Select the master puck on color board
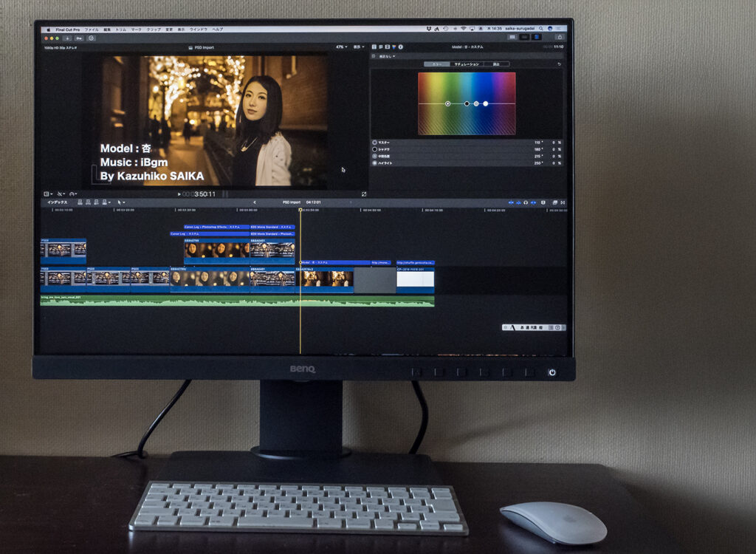The width and height of the screenshot is (756, 554). [x=448, y=103]
